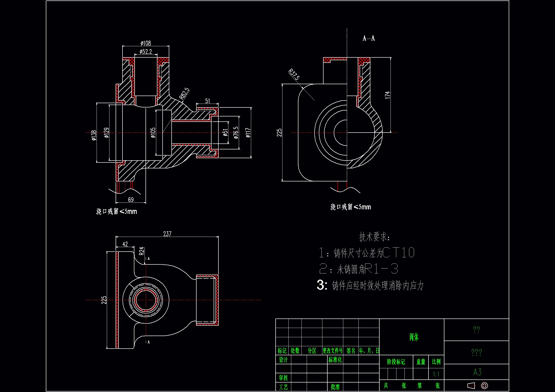
Task: Select the R37.5 radius dimension label
Action: pyautogui.click(x=294, y=74)
